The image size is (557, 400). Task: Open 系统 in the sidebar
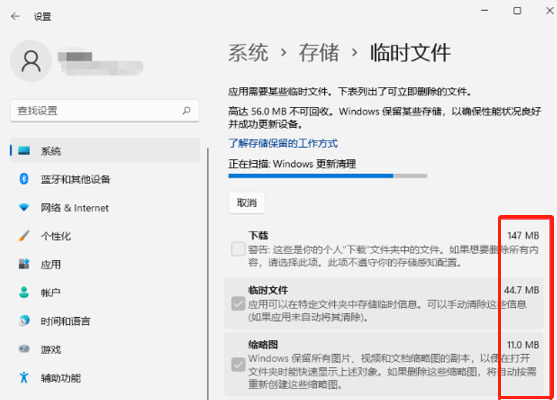(x=105, y=151)
